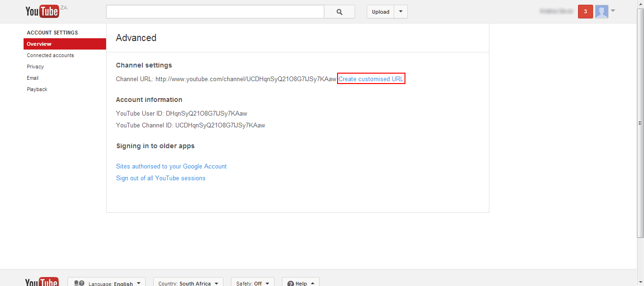Switch to Playback settings
Screen dimensions: 644x286
tap(37, 89)
